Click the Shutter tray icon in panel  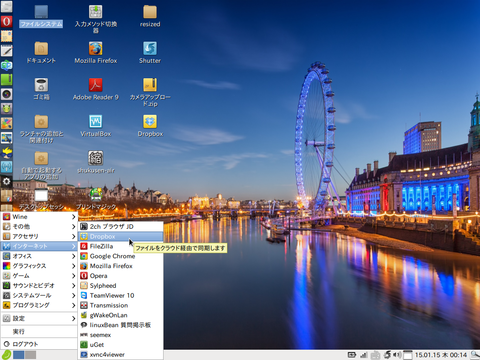pos(387,355)
